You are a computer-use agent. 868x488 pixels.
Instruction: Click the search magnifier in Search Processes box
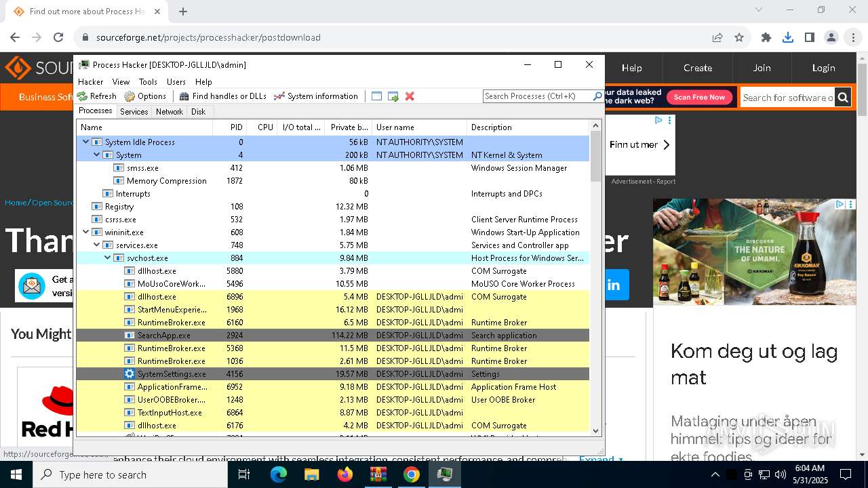pyautogui.click(x=597, y=96)
